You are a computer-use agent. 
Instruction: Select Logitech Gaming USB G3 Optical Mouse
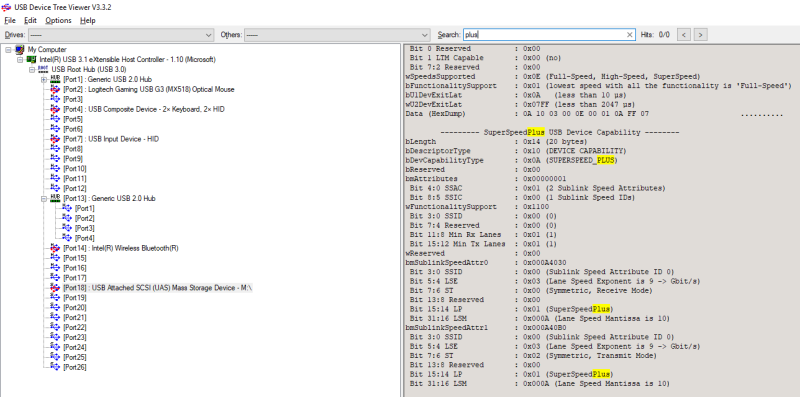148,89
